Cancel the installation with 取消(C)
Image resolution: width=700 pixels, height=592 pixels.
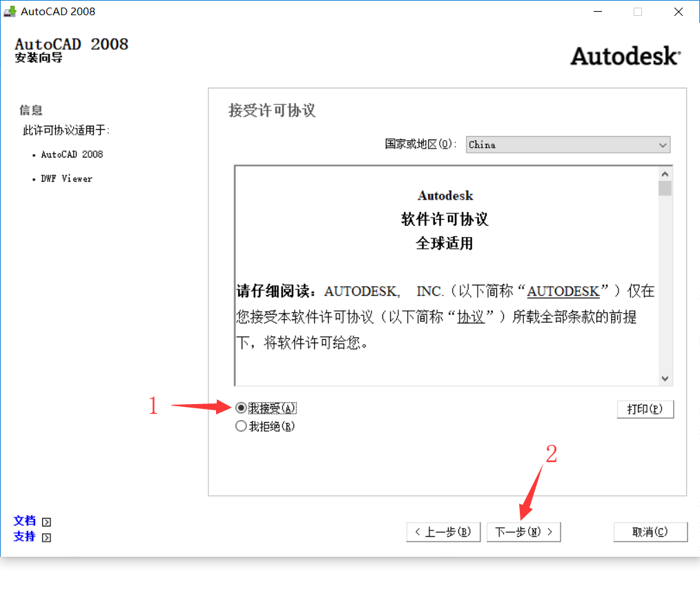click(650, 532)
